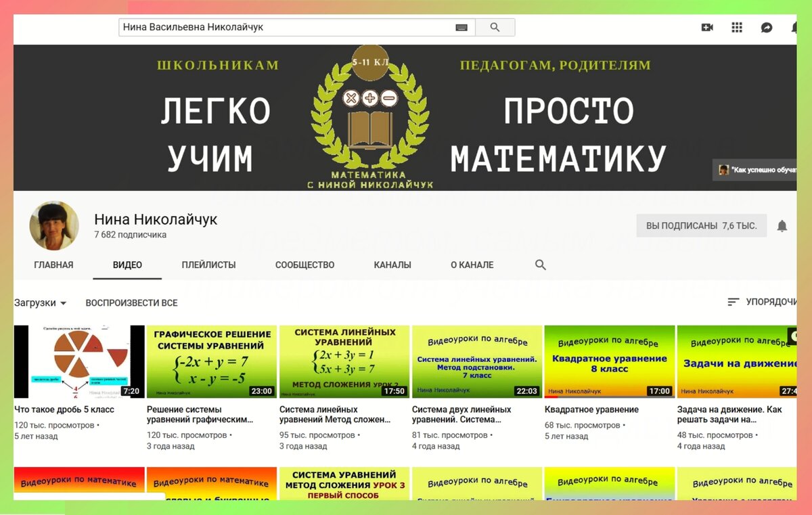This screenshot has height=515, width=812.
Task: Switch to the ГЛАВНАЯ tab
Action: (x=53, y=265)
